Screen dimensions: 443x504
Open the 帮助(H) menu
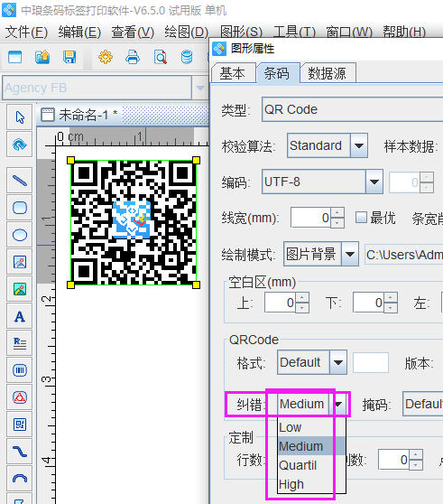click(404, 33)
